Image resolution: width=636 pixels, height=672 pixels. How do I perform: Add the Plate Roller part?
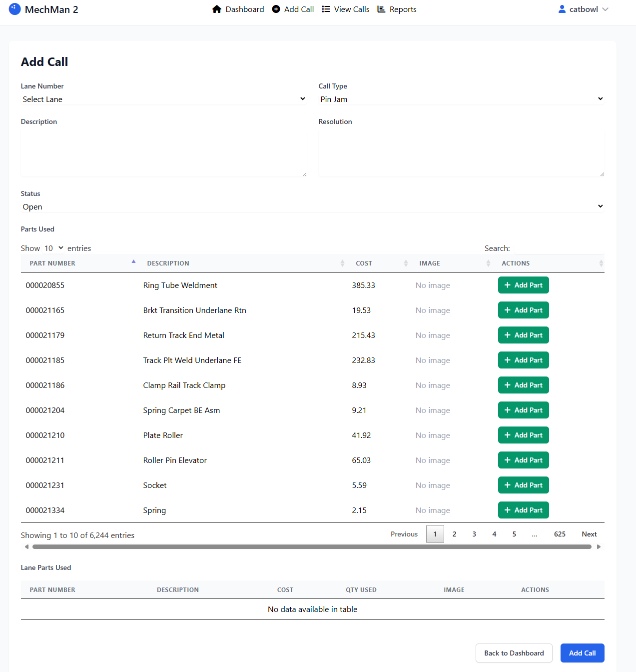tap(523, 435)
